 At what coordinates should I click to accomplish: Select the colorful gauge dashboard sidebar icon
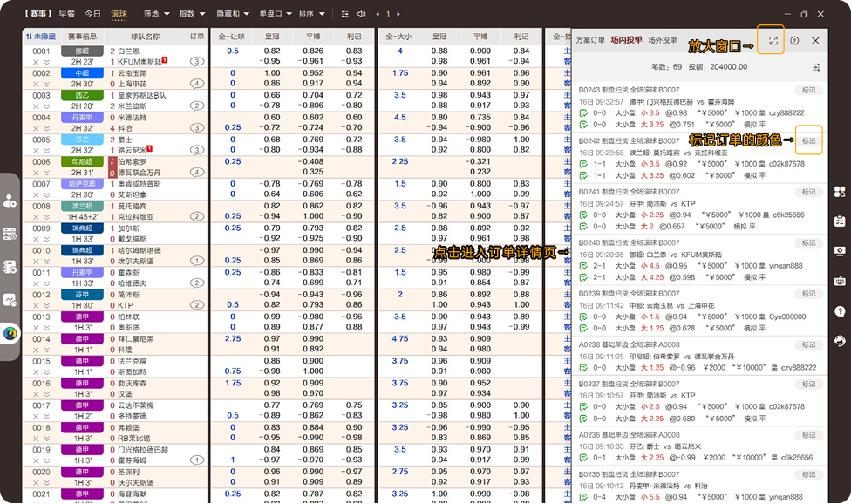(x=10, y=333)
